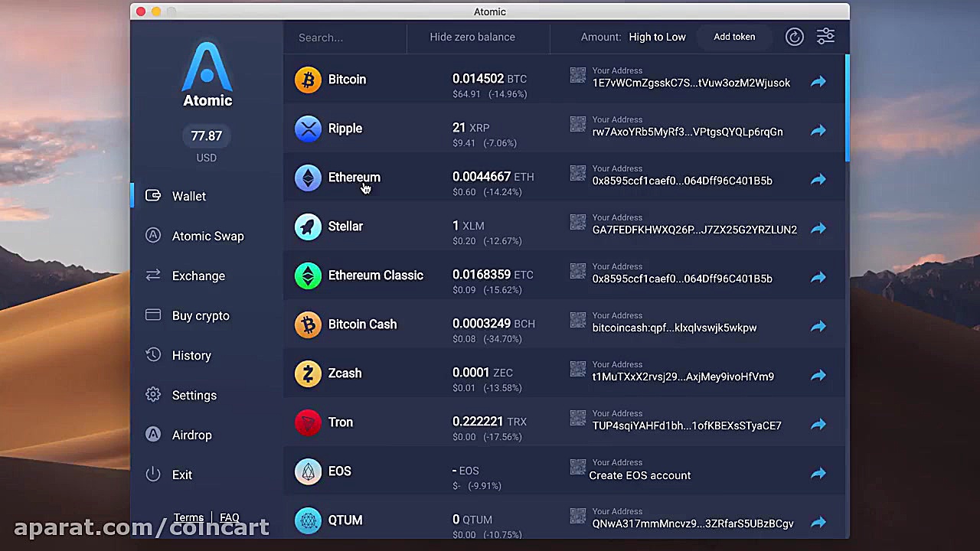Screen dimensions: 980x551
Task: Click the Stellar rocket icon
Action: click(x=308, y=227)
